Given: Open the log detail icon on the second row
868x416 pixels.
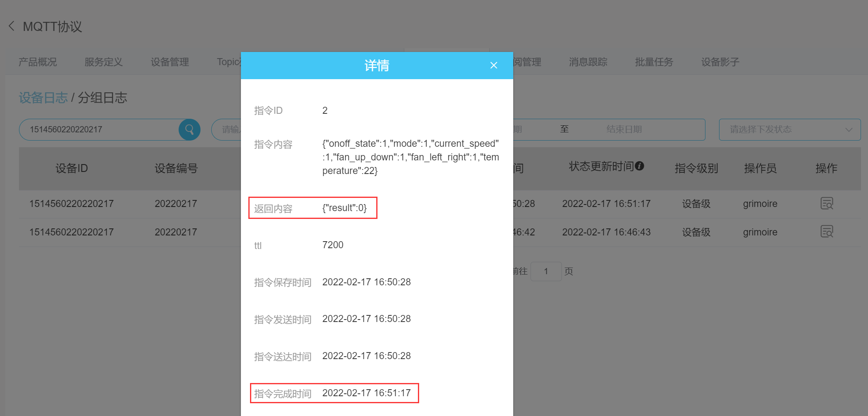Looking at the screenshot, I should (826, 232).
